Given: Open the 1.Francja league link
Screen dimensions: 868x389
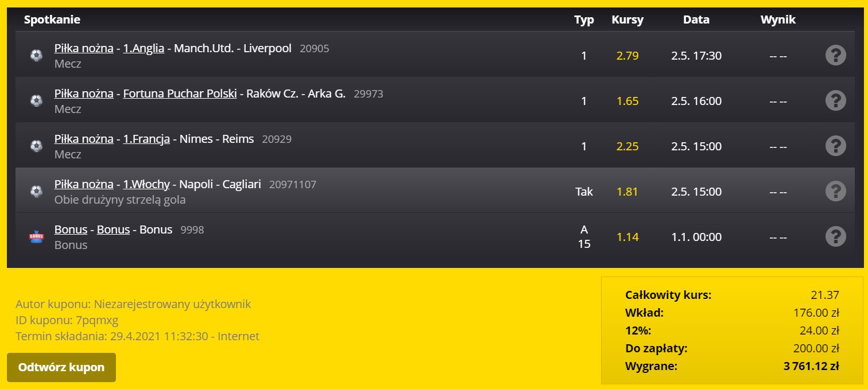Looking at the screenshot, I should (x=146, y=139).
